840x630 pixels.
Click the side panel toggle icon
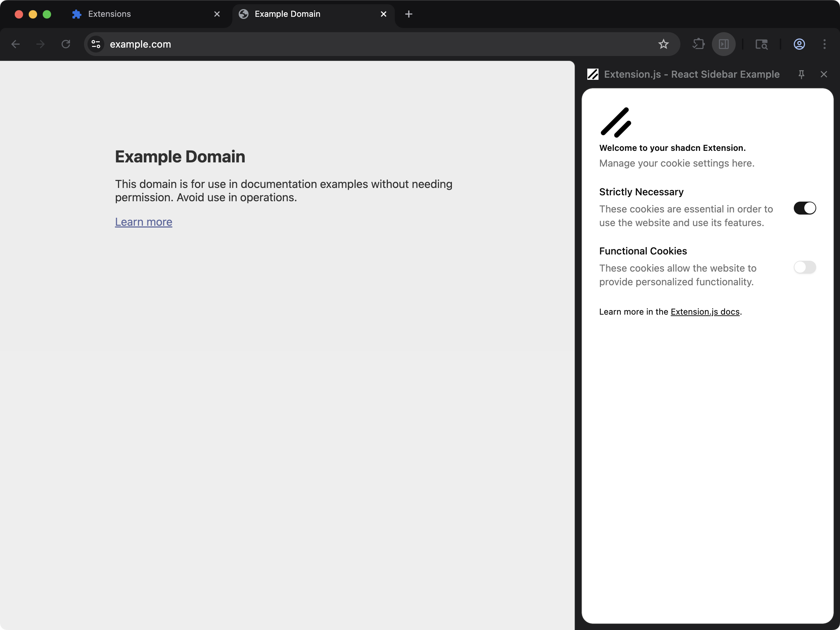723,44
